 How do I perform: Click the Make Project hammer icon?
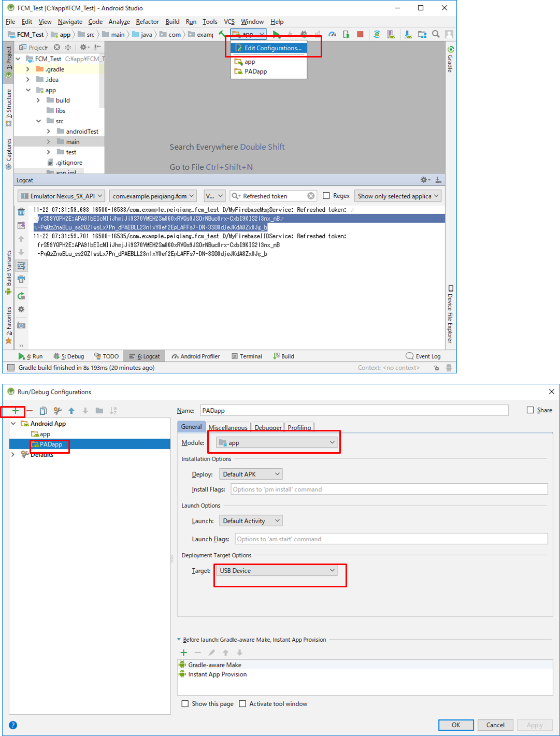coord(222,34)
